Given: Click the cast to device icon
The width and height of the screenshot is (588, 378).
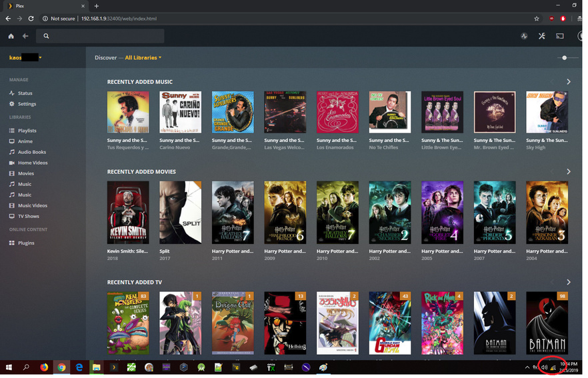Looking at the screenshot, I should (560, 36).
